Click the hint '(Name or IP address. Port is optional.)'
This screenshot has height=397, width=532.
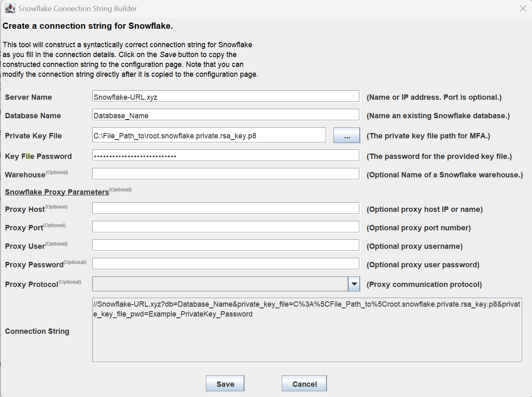click(434, 97)
